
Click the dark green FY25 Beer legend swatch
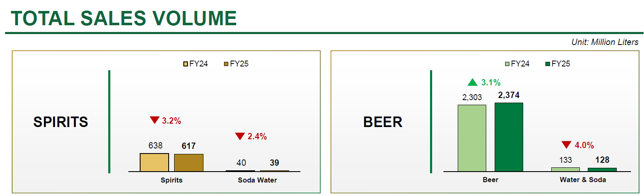point(548,64)
